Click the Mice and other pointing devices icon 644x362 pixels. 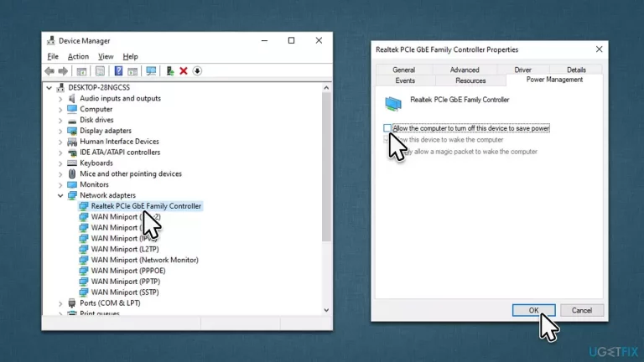(x=72, y=173)
